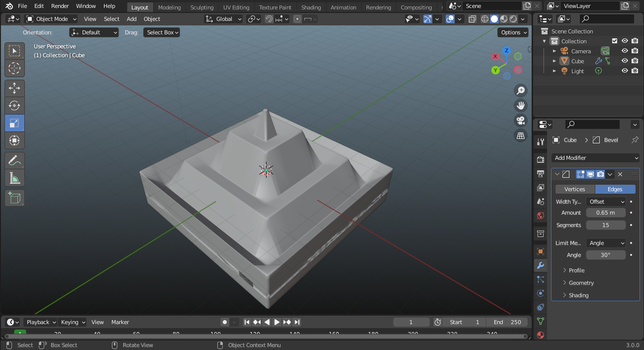This screenshot has height=350, width=644.
Task: Open the Scene properties tab
Action: click(x=540, y=201)
